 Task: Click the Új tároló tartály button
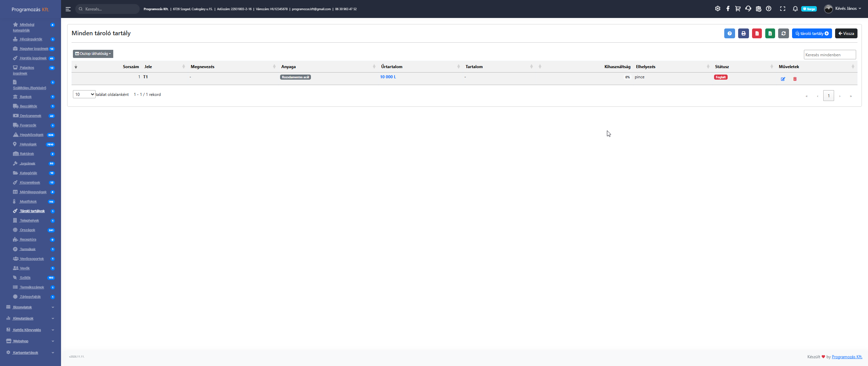click(x=812, y=34)
